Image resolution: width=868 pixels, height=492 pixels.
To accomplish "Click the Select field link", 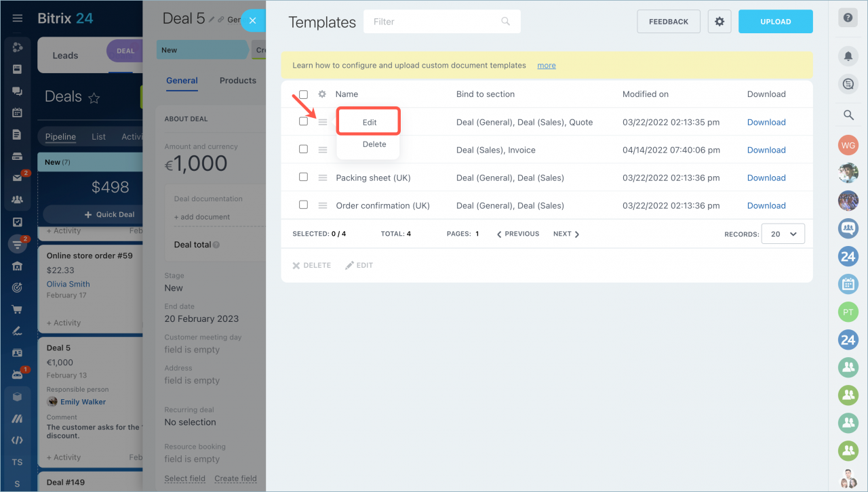I will coord(184,478).
